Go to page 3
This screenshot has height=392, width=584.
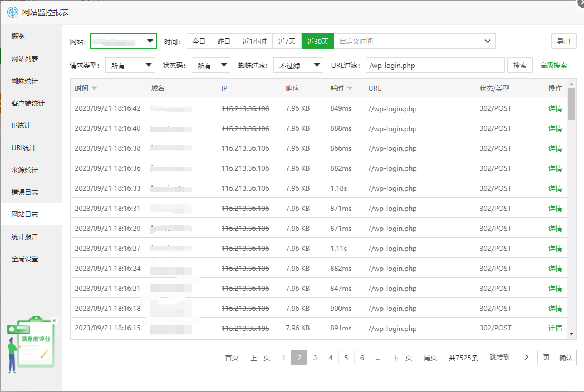(315, 358)
